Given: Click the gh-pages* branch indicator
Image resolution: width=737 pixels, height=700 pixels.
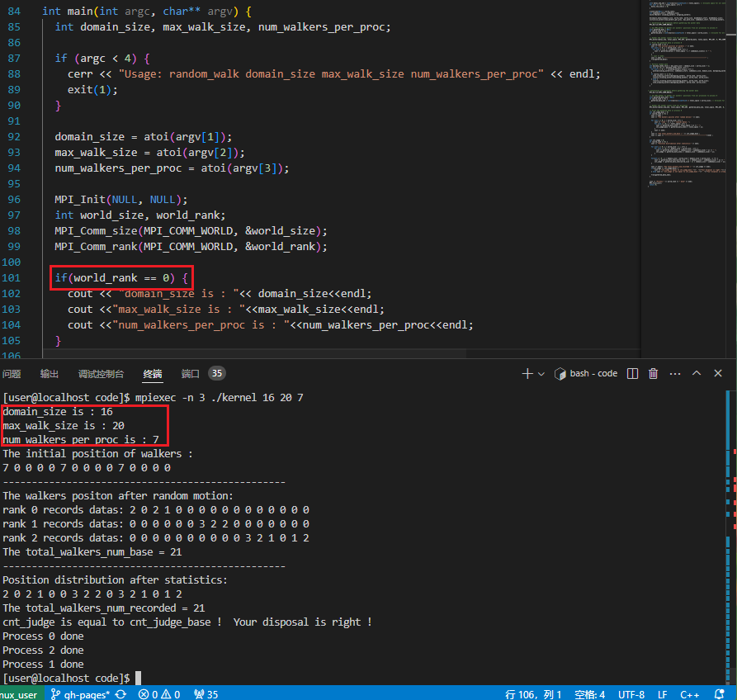Looking at the screenshot, I should tap(80, 694).
